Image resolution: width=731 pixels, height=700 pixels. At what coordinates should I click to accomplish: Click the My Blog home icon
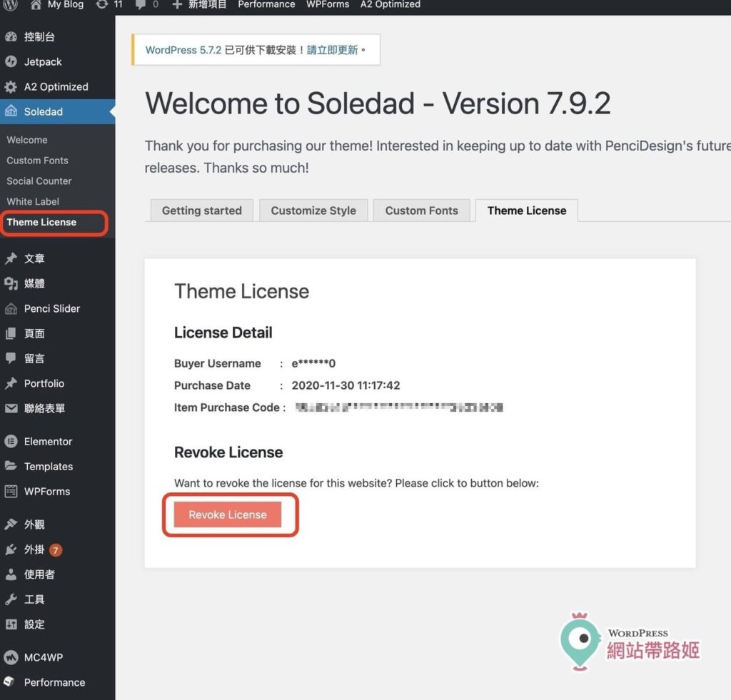point(36,5)
